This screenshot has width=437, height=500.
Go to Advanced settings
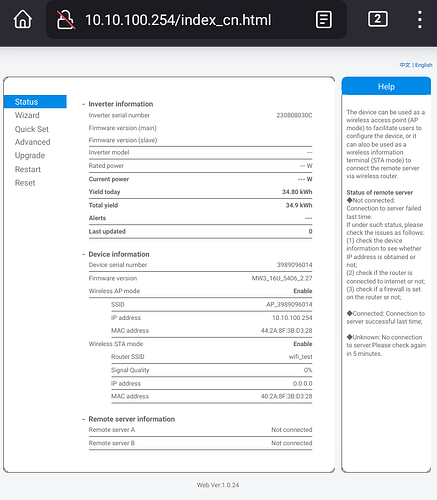point(32,142)
